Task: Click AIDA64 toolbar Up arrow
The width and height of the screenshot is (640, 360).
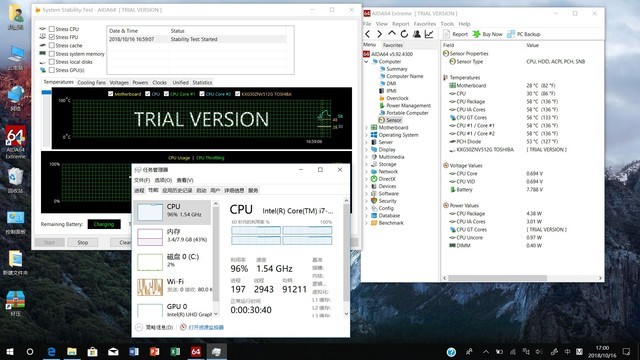Action: [392, 33]
